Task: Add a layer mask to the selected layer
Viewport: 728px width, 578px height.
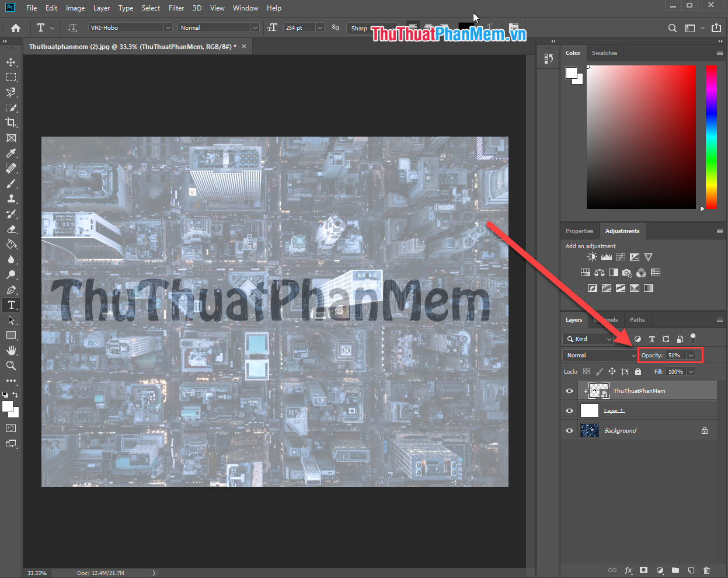Action: pyautogui.click(x=644, y=570)
